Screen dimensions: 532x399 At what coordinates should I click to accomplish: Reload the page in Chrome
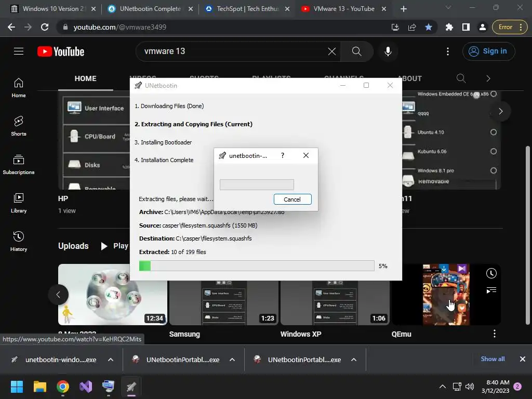coord(45,27)
